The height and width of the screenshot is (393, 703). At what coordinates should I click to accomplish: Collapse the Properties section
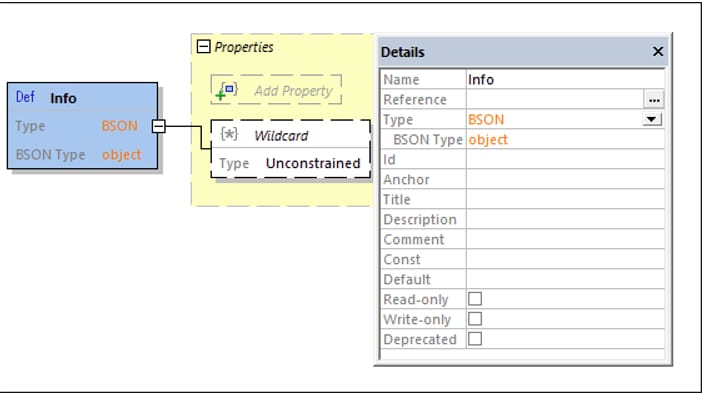click(x=204, y=46)
